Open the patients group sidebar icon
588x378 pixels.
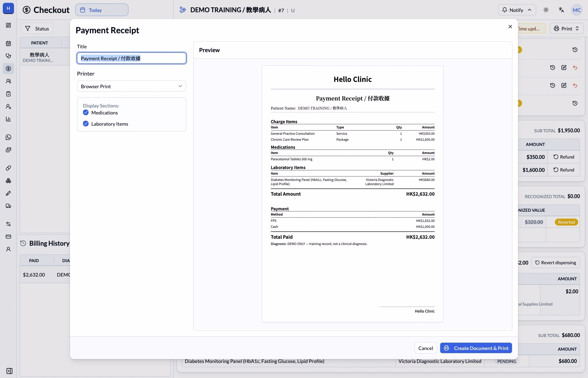[x=8, y=81]
